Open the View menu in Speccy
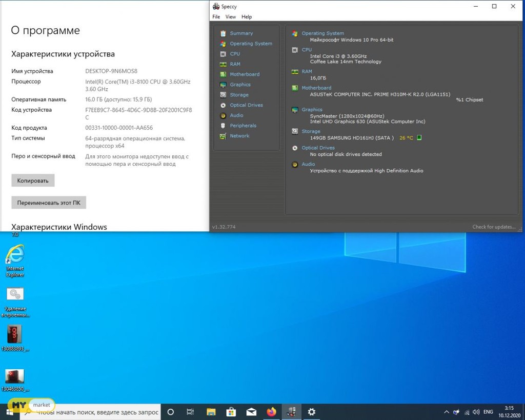 pyautogui.click(x=230, y=17)
